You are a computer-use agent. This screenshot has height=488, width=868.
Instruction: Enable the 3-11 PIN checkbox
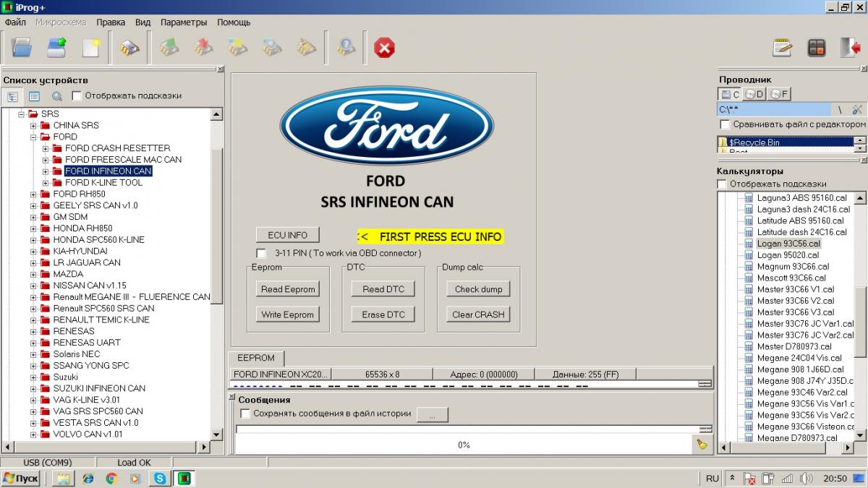point(261,253)
